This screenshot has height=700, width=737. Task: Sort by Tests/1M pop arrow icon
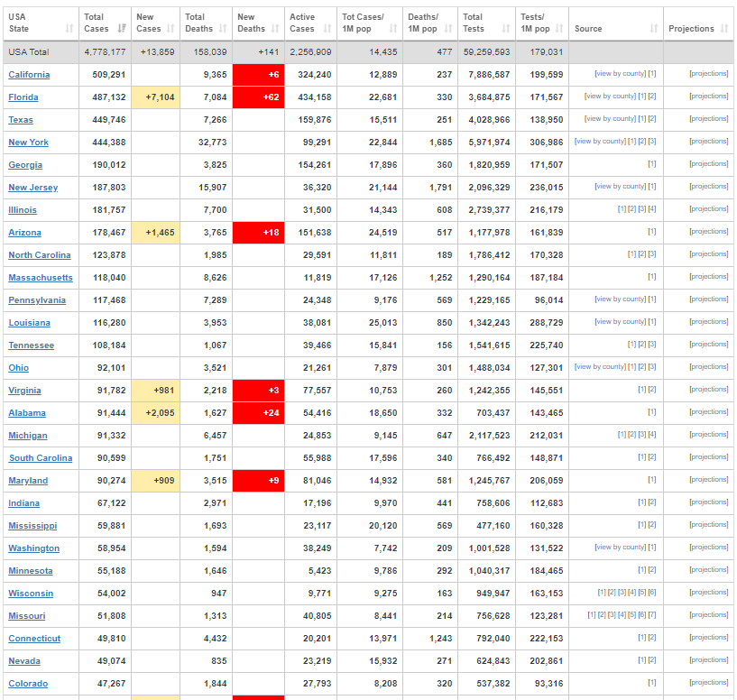coord(559,29)
